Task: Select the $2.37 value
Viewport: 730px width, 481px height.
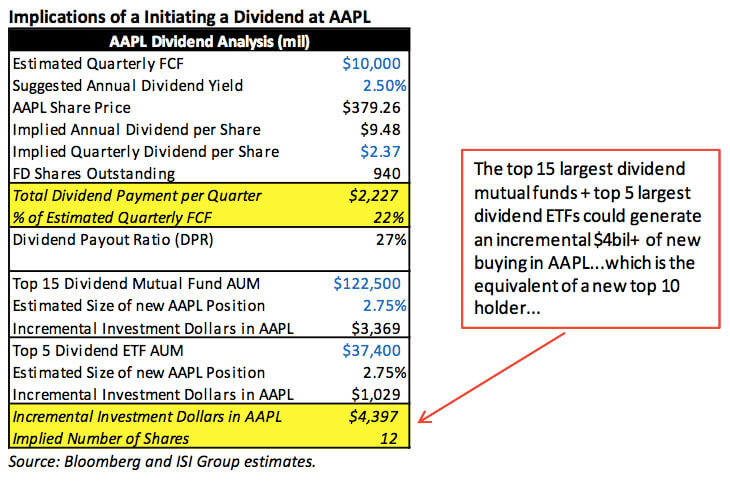Action: coord(380,152)
